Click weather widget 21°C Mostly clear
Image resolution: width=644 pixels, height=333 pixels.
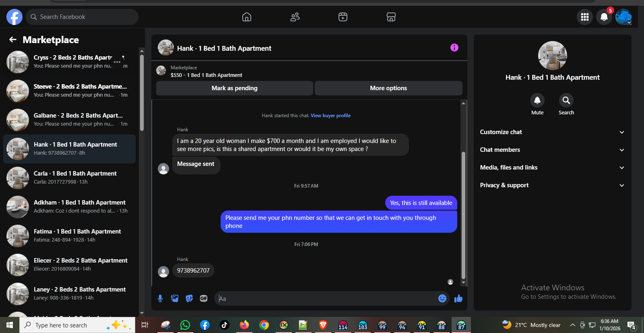[x=531, y=325]
